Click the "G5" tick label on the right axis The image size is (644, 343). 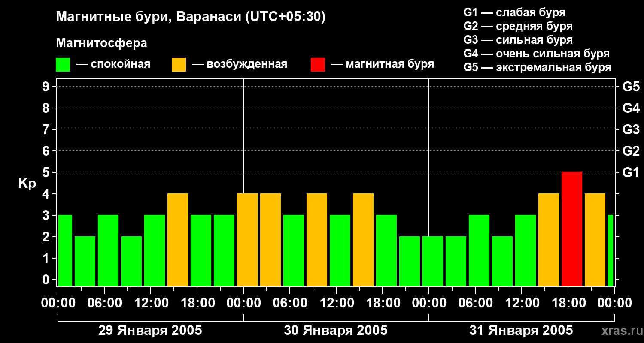click(631, 87)
